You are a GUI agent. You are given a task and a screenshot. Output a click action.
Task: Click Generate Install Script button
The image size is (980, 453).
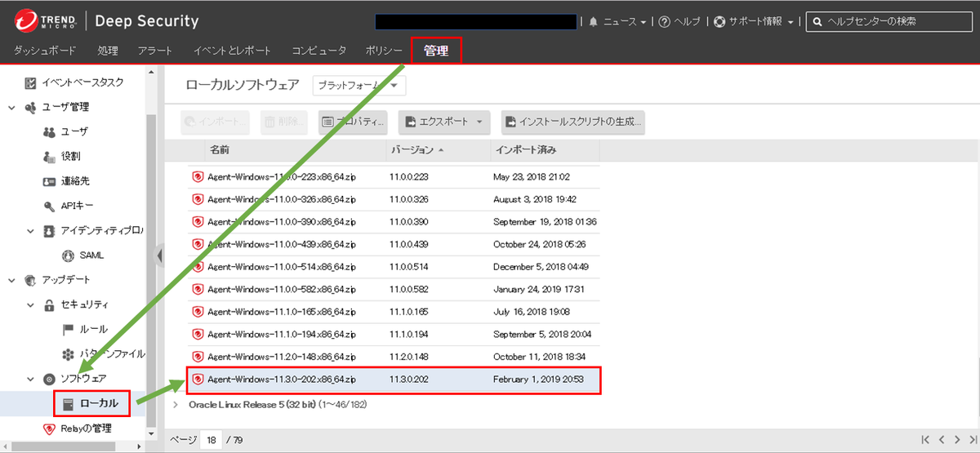[572, 122]
